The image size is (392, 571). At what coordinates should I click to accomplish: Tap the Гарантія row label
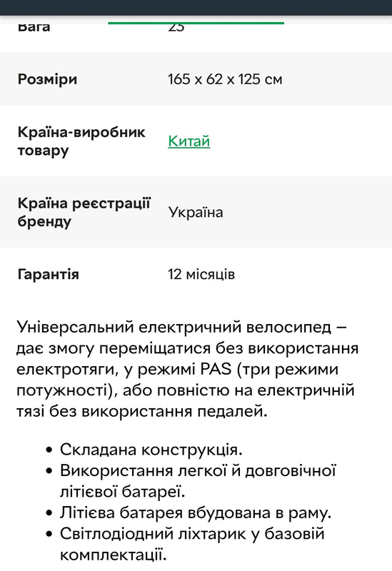tap(48, 274)
